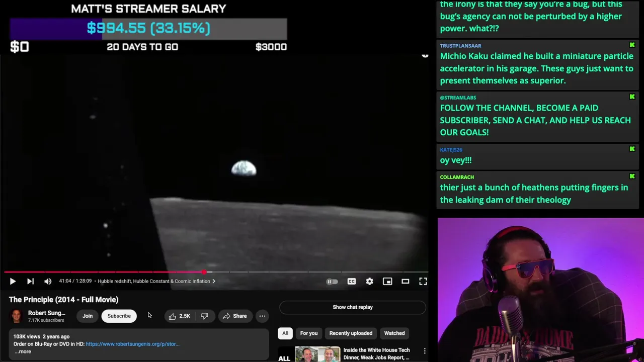This screenshot has width=644, height=362.
Task: Click the Earth in the video frame
Action: click(244, 168)
